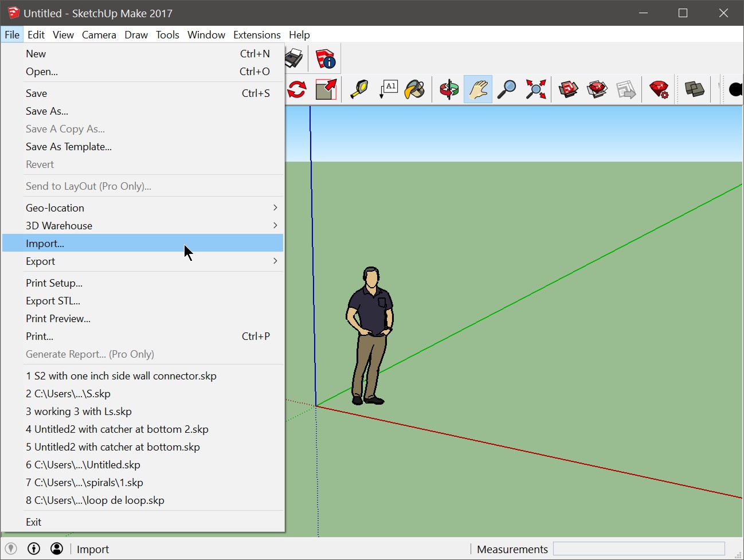
Task: Expand the 3D Warehouse submenu arrow
Action: coord(275,225)
